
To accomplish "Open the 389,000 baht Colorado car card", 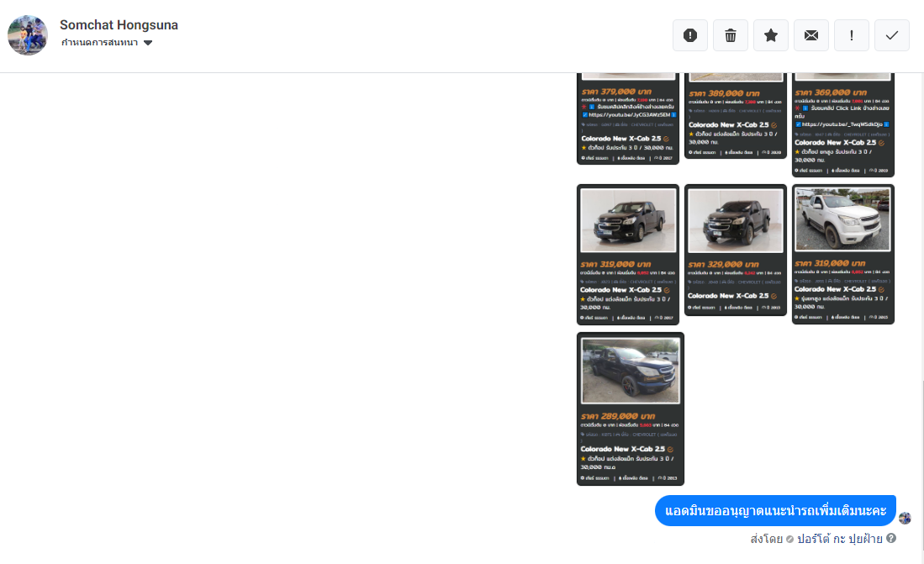I will pyautogui.click(x=736, y=115).
